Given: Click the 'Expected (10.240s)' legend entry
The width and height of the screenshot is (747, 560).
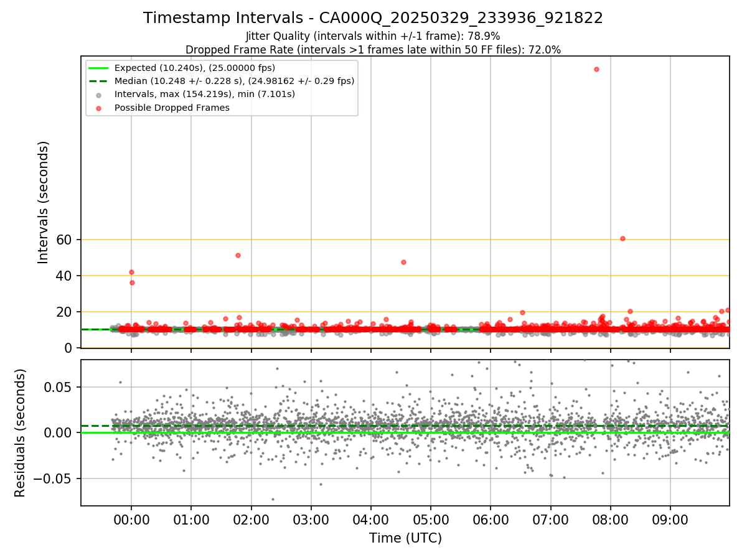Looking at the screenshot, I should 195,68.
